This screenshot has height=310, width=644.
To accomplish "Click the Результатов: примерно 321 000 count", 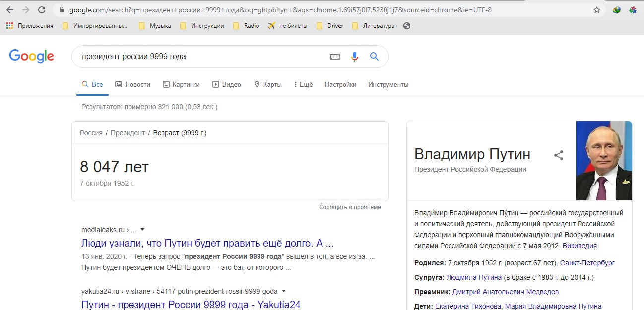I will 149,107.
